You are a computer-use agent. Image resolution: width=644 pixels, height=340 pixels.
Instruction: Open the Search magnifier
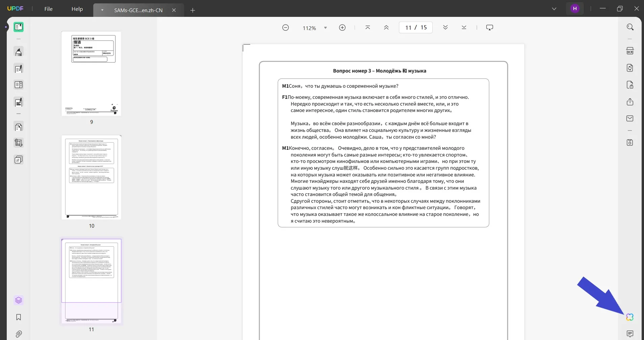630,27
